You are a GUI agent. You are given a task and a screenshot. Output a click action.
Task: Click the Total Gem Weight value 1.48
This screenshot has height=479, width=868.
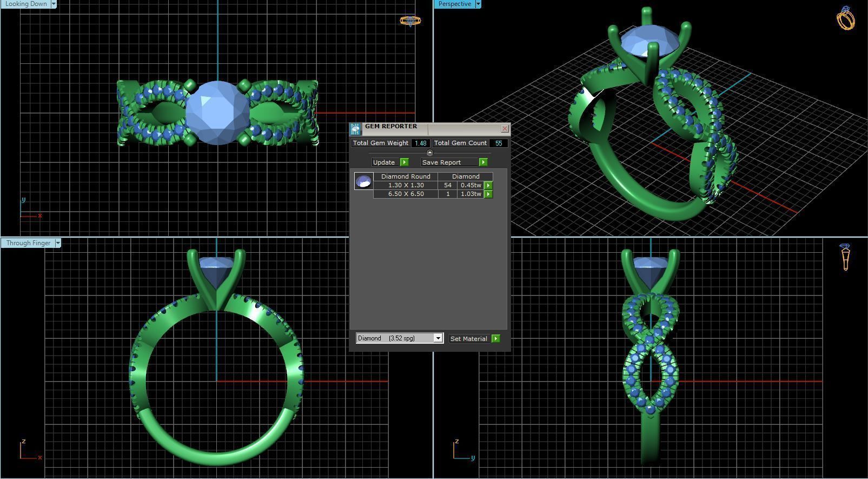[x=421, y=143]
